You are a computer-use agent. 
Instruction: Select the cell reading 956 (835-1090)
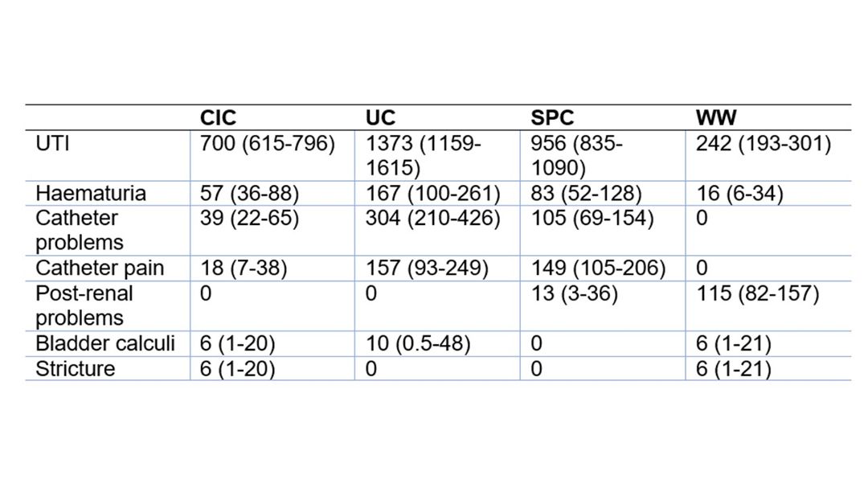pos(576,156)
